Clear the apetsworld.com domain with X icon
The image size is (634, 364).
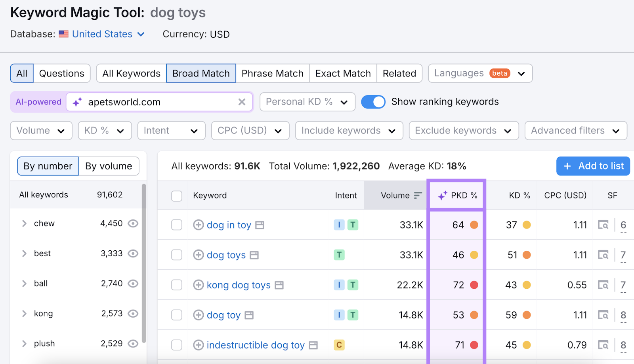[242, 102]
